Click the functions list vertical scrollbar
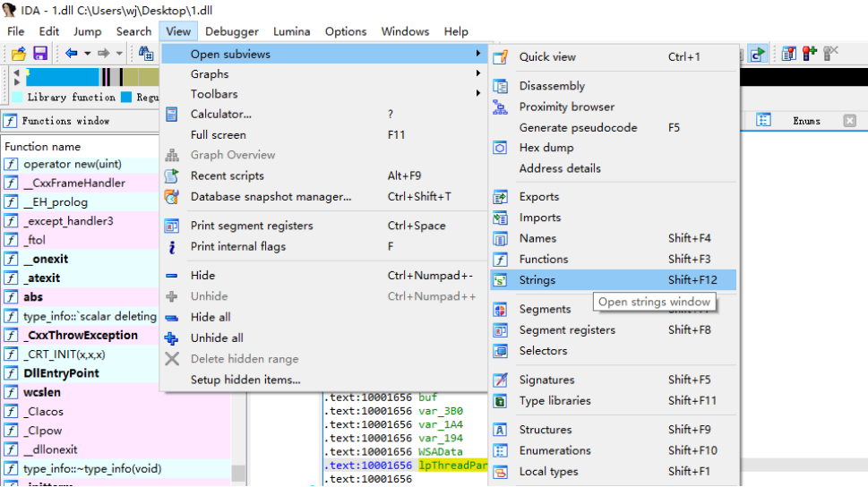This screenshot has height=487, width=868. tap(238, 473)
